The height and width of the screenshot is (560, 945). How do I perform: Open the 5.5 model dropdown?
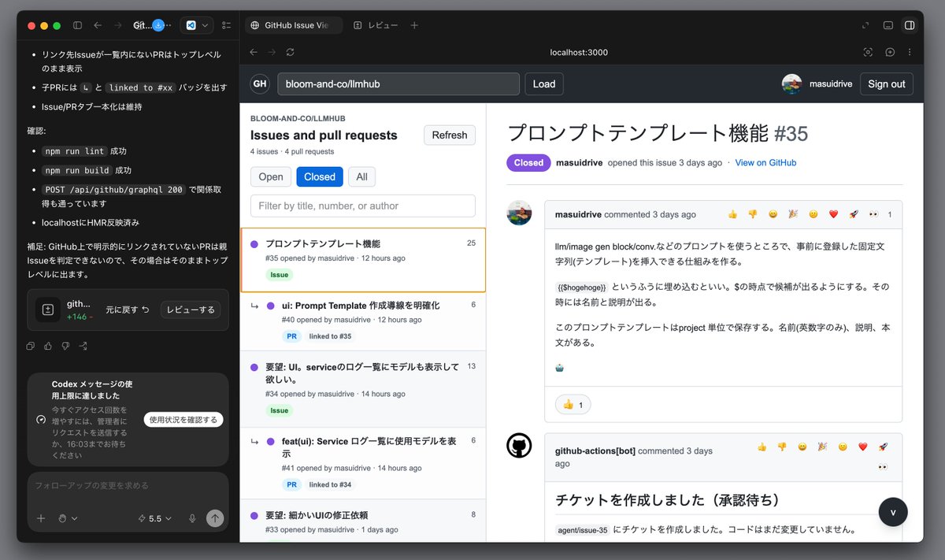154,518
